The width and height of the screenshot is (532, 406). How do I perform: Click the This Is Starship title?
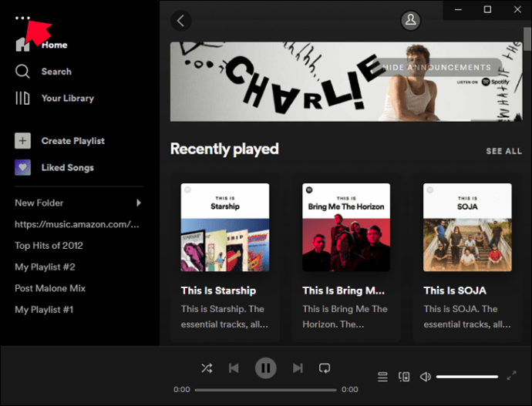click(x=218, y=290)
